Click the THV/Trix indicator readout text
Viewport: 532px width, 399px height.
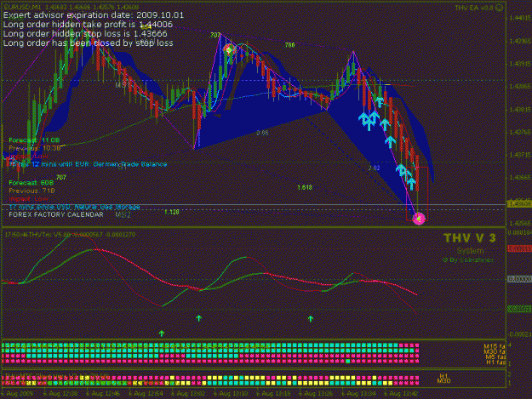[70, 234]
